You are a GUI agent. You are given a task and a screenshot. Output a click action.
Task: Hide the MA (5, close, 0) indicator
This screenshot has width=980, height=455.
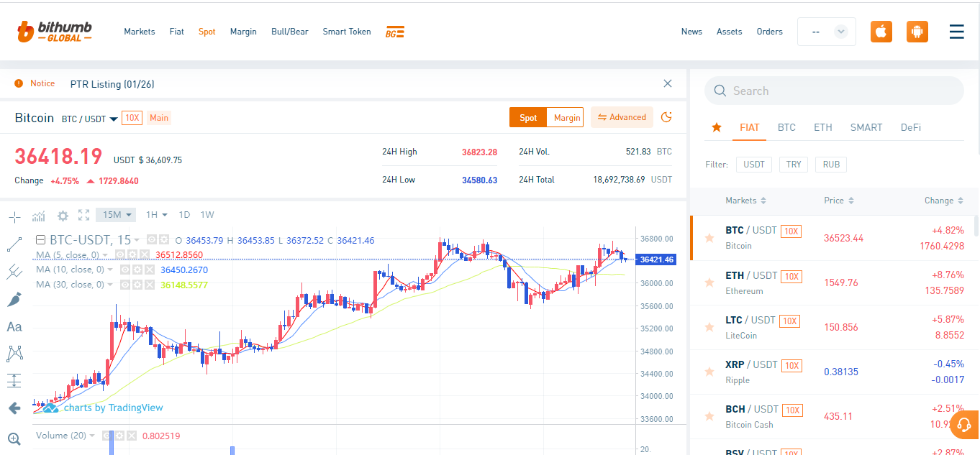tap(121, 254)
